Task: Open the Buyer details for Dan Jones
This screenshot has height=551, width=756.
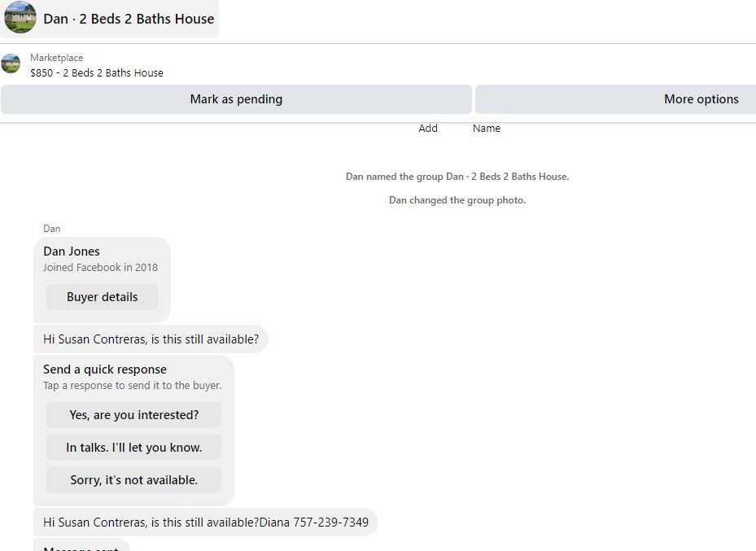Action: pos(103,297)
